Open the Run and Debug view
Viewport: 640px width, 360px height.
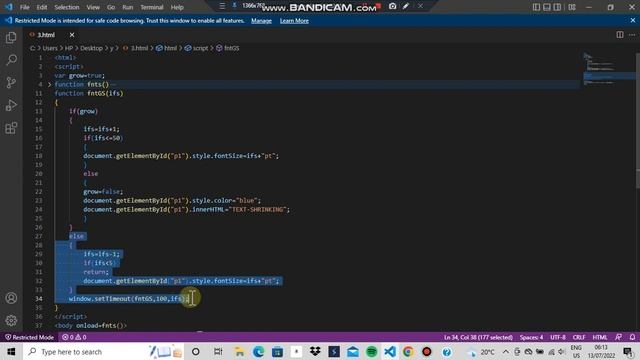coord(11,105)
